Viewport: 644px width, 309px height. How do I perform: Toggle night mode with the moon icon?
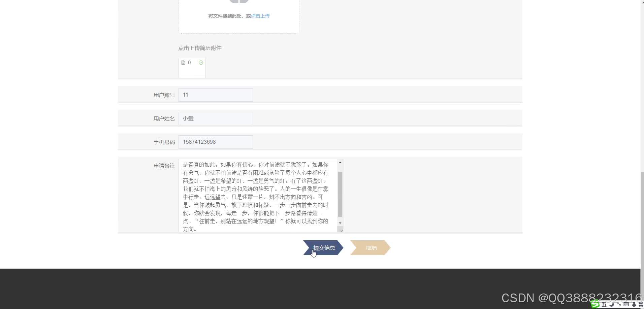click(612, 305)
